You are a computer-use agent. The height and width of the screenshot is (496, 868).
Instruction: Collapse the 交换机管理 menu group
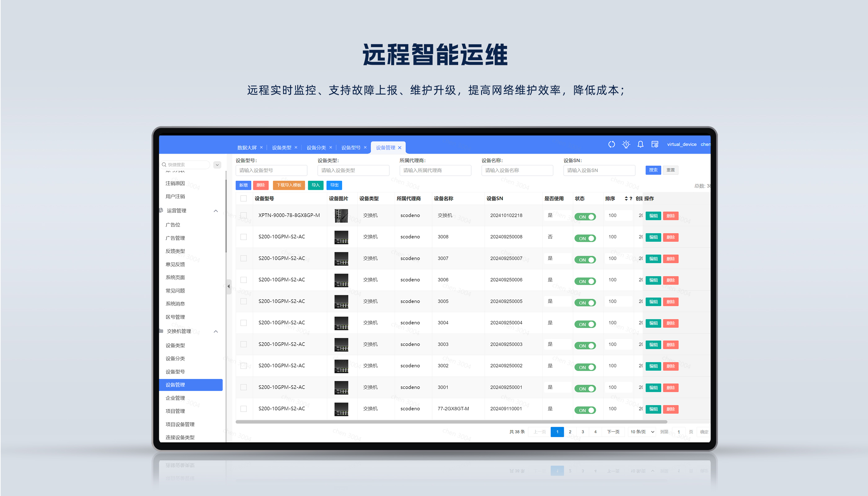pos(216,331)
